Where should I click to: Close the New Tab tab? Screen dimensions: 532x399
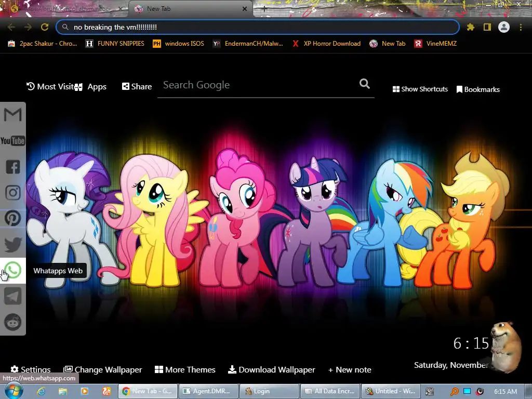point(245,9)
